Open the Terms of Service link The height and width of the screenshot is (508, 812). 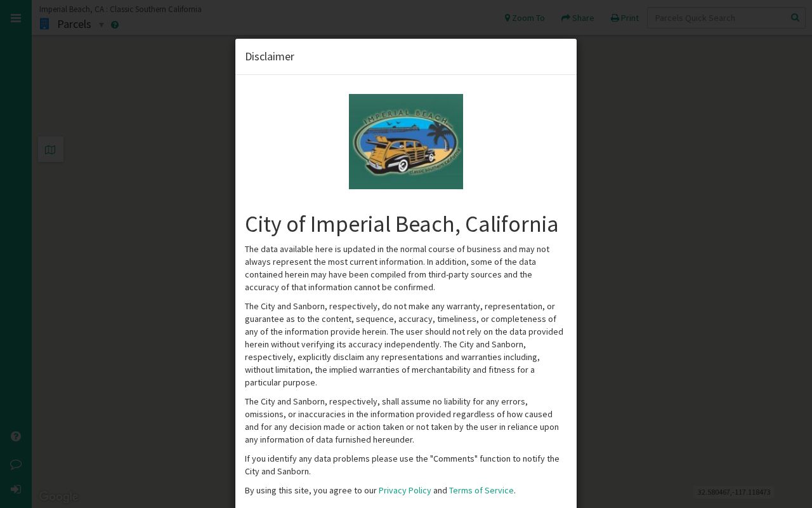coord(481,490)
